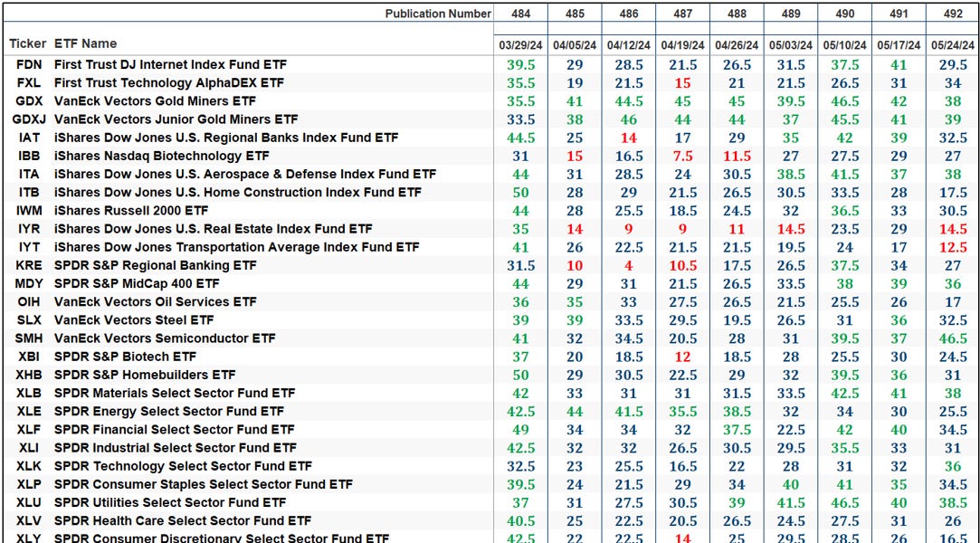Screen dimensions: 980x543
Task: Select the Ticker column header
Action: pyautogui.click(x=28, y=43)
